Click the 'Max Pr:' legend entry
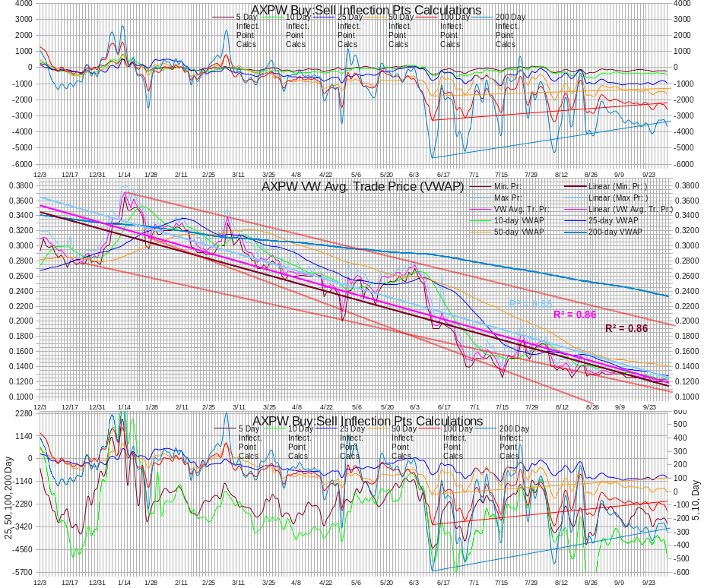 tap(508, 198)
